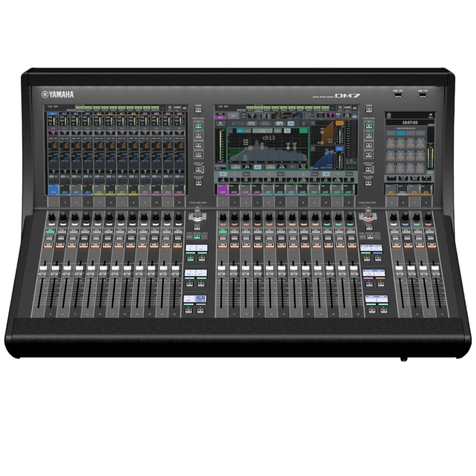
Task: Tap the ch13 EQ graph display
Action: [x=268, y=149]
